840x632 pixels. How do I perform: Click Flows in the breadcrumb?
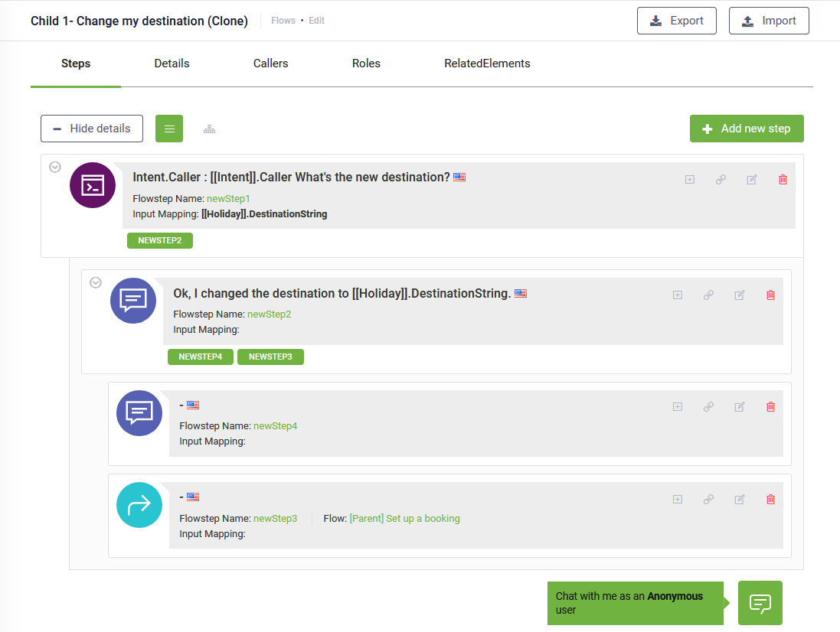tap(283, 21)
